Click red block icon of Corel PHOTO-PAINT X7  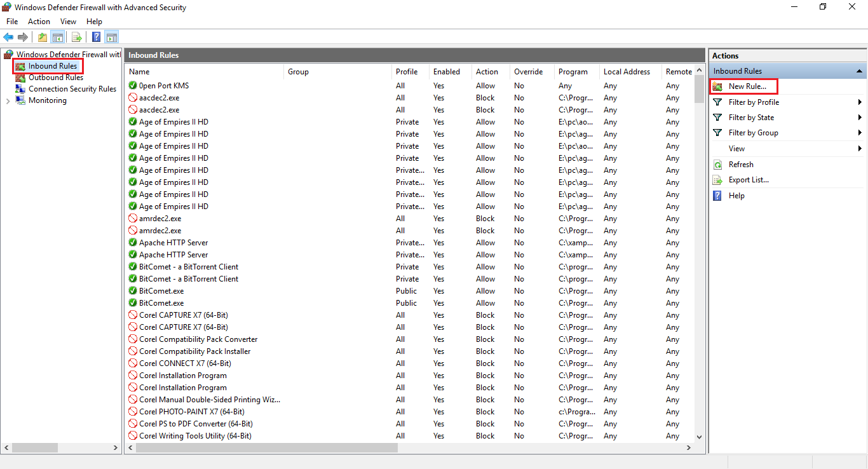[133, 412]
